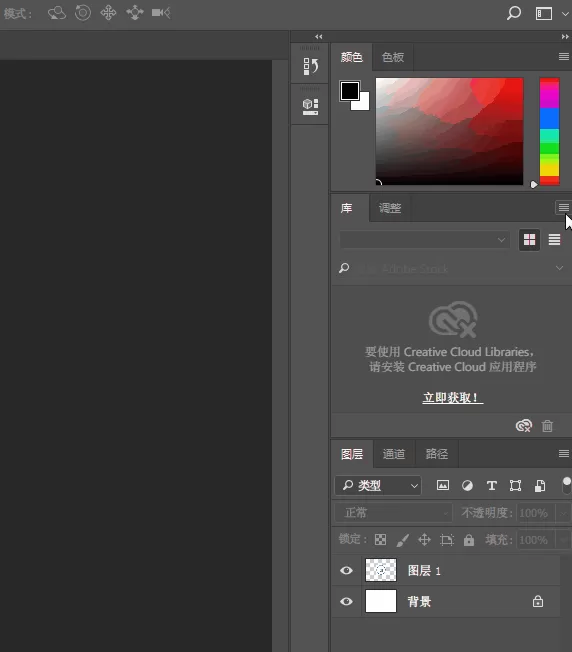Select the layer named 图层 1

point(424,570)
